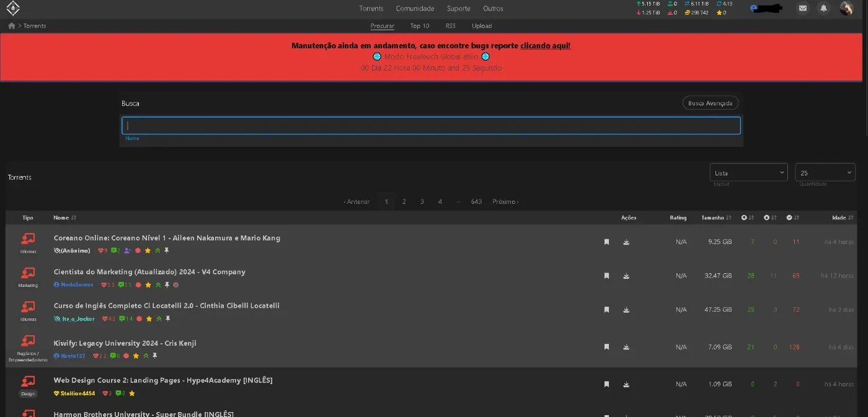The image size is (868, 417).
Task: Download Curso de Inglês Completo torrent
Action: [626, 310]
